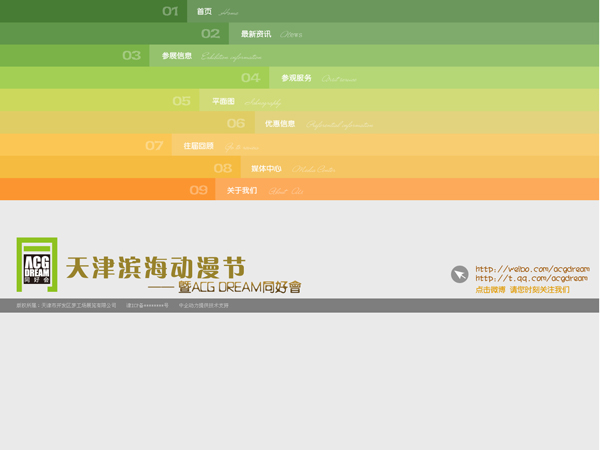Open the 首页 Home menu item
The image size is (600, 450).
[217, 11]
